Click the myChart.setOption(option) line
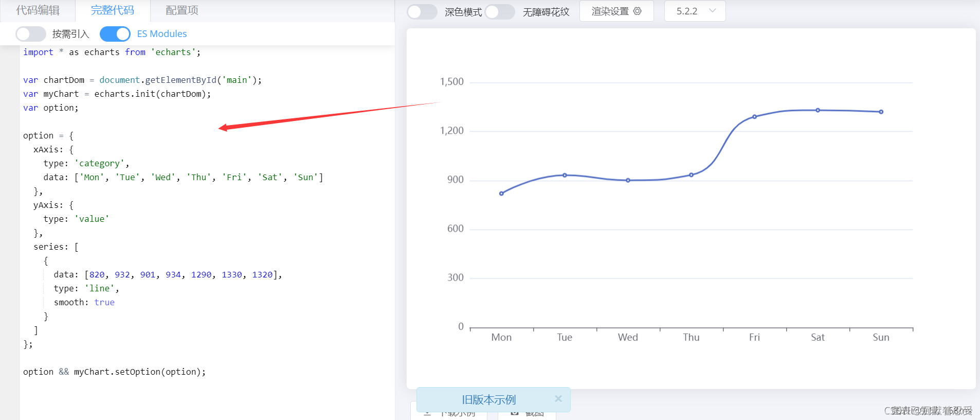 point(114,372)
